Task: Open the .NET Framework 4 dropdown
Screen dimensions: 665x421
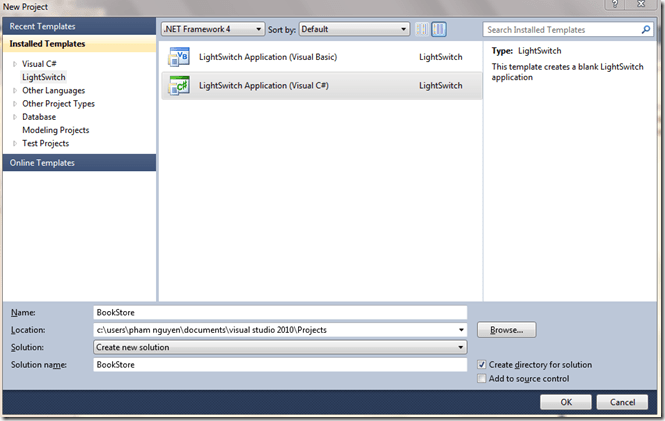Action: [x=213, y=29]
